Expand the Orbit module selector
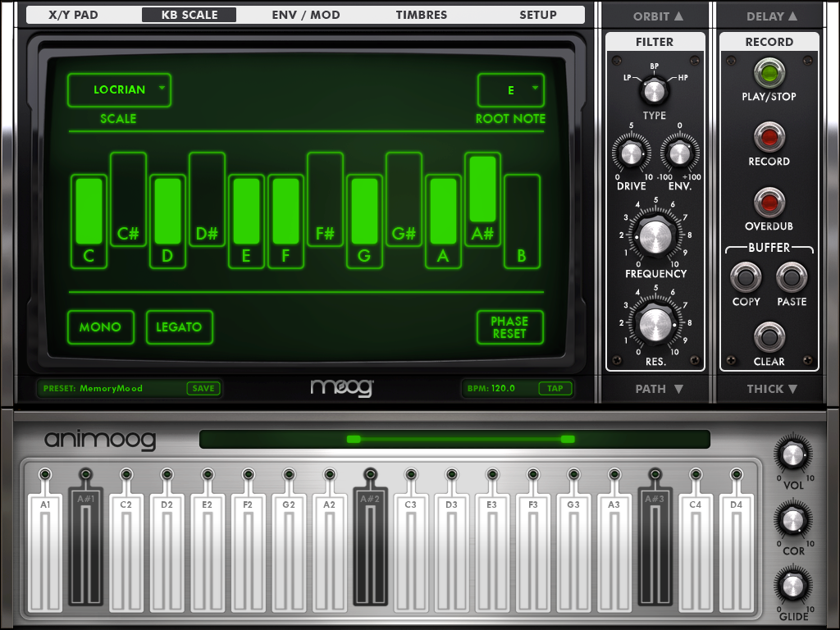This screenshot has width=840, height=630. coord(658,16)
